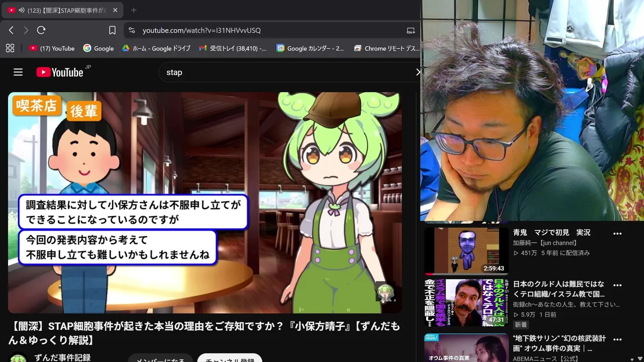Viewport: 644px width, 362px height.
Task: Open the 青鬼 マジで初見 実況 video title
Action: click(x=551, y=233)
